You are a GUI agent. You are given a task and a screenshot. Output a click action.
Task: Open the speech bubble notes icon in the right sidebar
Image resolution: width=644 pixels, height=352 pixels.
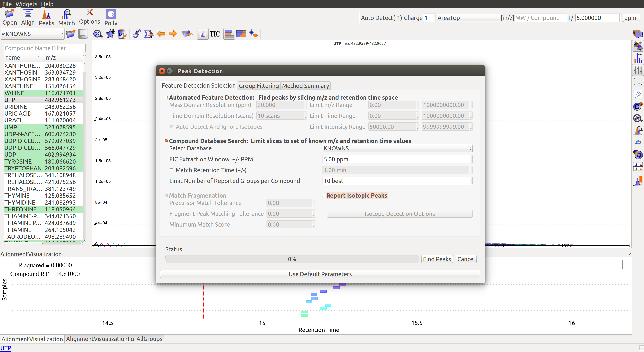[x=638, y=143]
